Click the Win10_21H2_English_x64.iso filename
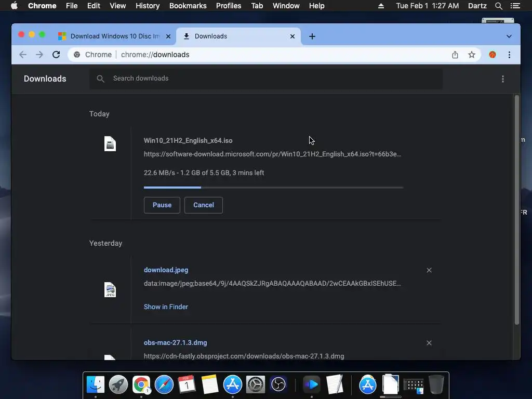 (188, 140)
